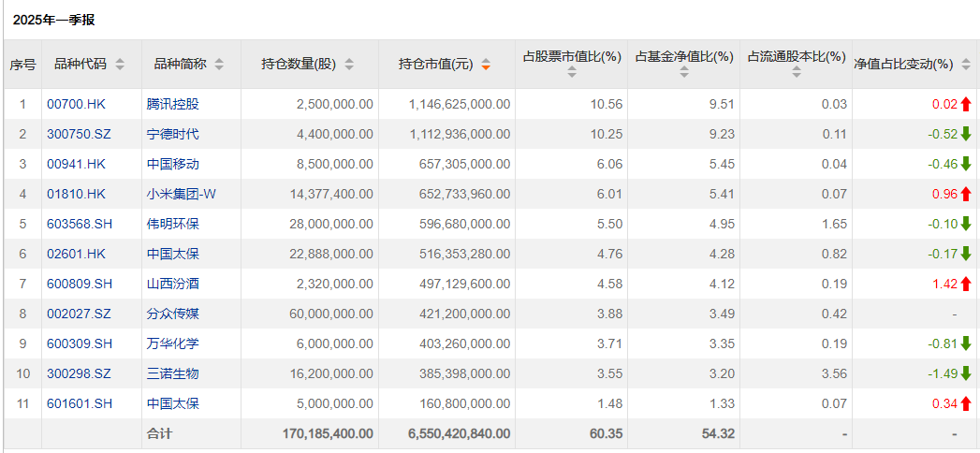Sort by 持仓数量(股) using its arrows

tap(349, 65)
